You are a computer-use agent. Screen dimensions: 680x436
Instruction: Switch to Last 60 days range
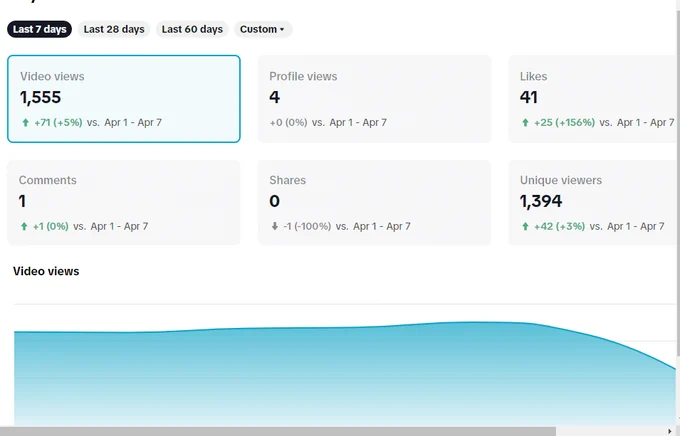click(x=192, y=29)
